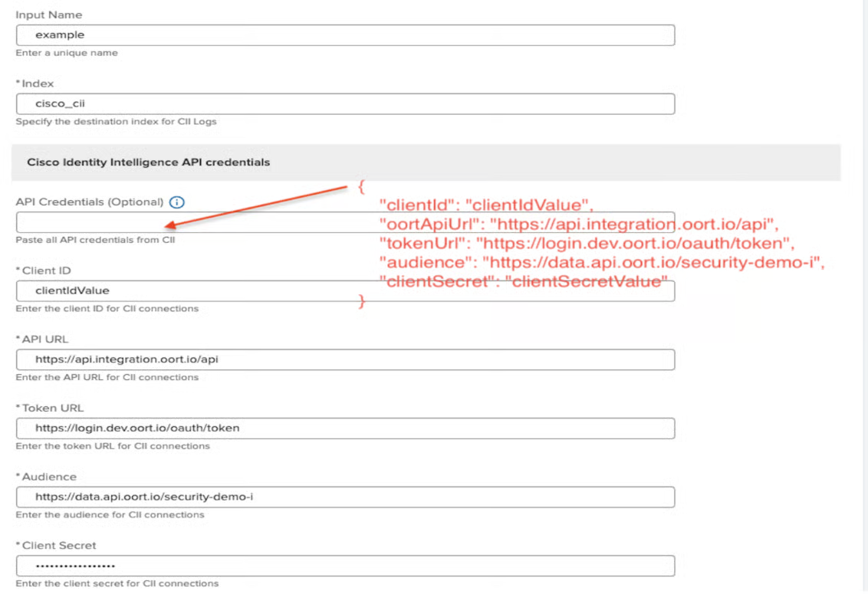The image size is (868, 594).
Task: Click "Enter the audience for CII connections" hint
Action: pos(110,514)
